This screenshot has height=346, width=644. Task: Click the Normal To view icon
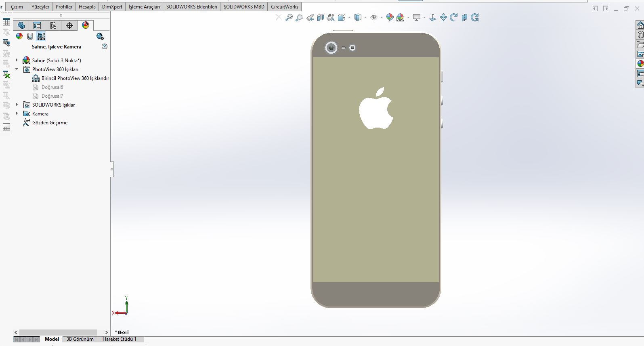tap(433, 17)
